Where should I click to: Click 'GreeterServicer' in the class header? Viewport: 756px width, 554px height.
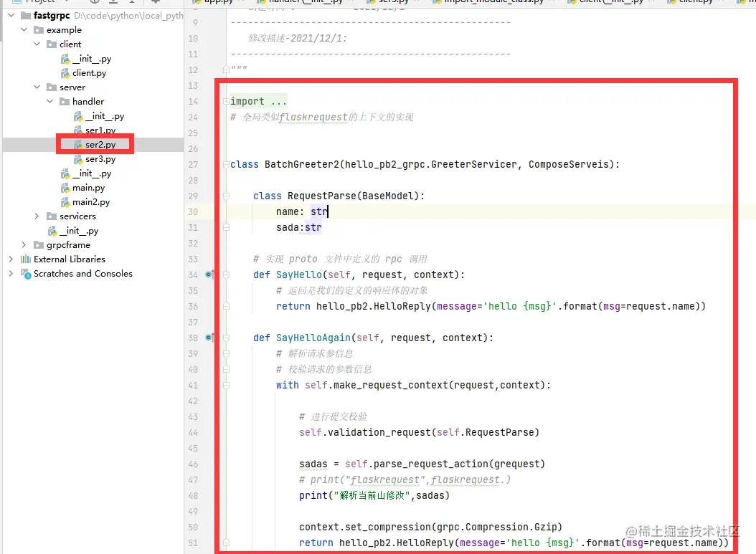coord(474,164)
